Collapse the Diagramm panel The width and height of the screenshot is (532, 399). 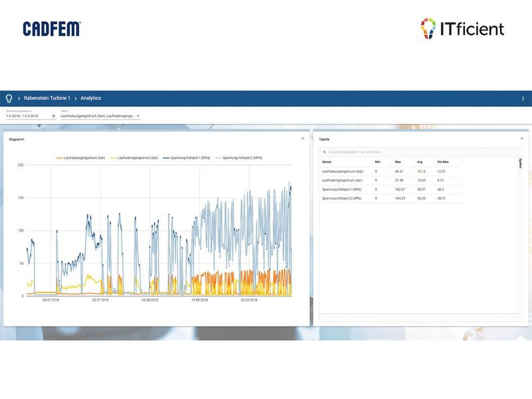[303, 138]
